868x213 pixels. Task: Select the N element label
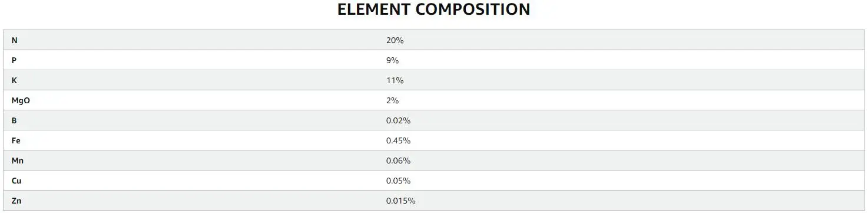click(14, 40)
